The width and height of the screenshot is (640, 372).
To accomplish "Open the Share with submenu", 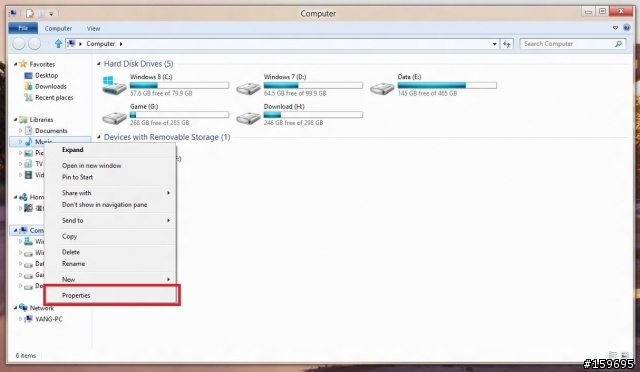I will (x=110, y=193).
